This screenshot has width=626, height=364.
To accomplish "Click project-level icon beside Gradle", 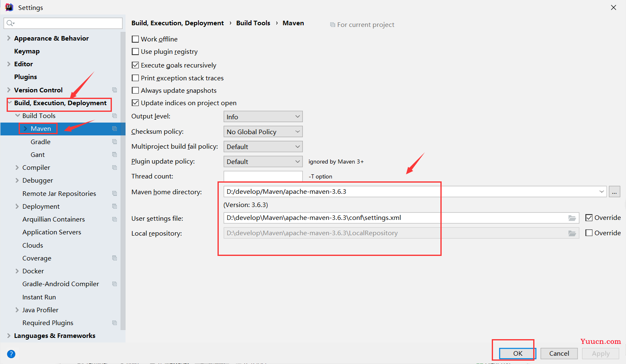I will click(x=115, y=142).
